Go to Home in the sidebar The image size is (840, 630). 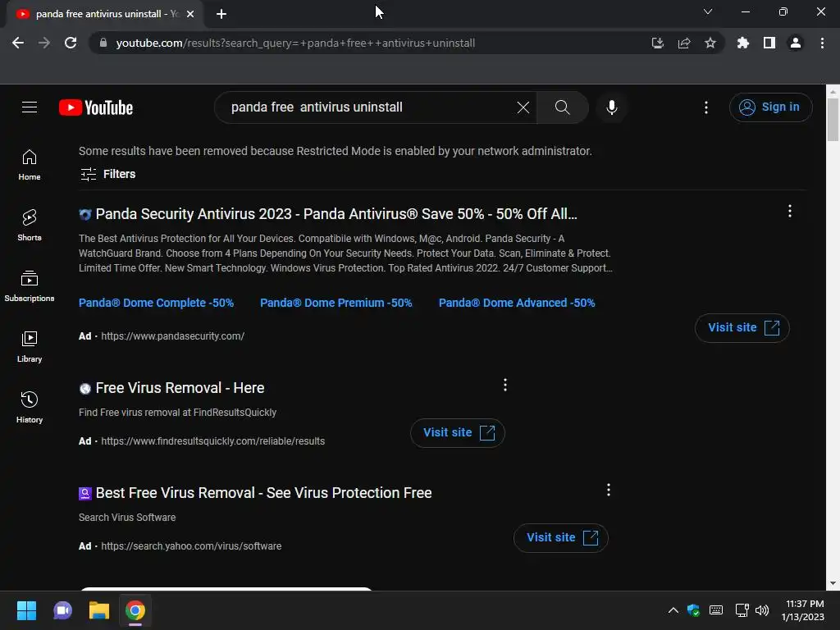click(x=30, y=165)
